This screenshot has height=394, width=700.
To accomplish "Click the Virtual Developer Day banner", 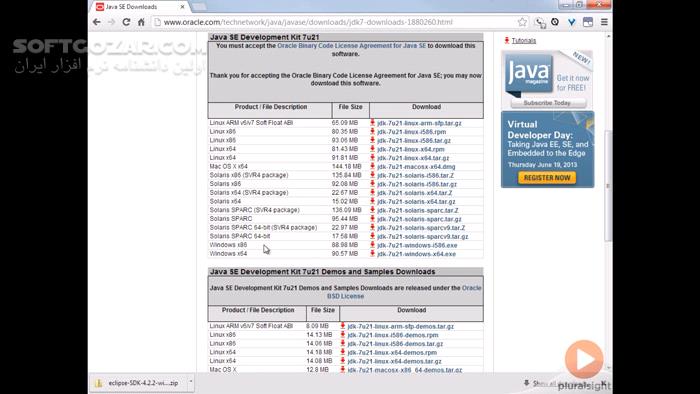I will click(x=547, y=149).
